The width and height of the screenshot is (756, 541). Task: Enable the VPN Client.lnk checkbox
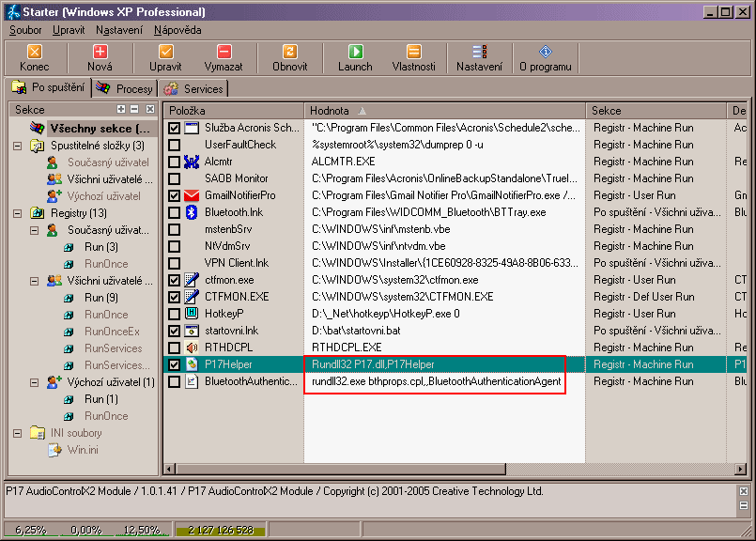(x=174, y=263)
